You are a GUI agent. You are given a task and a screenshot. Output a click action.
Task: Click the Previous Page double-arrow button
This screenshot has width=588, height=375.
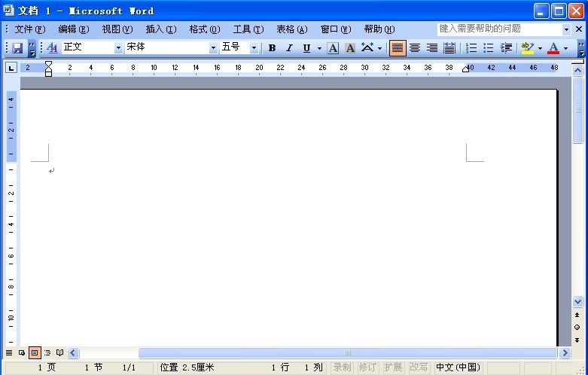(x=577, y=315)
